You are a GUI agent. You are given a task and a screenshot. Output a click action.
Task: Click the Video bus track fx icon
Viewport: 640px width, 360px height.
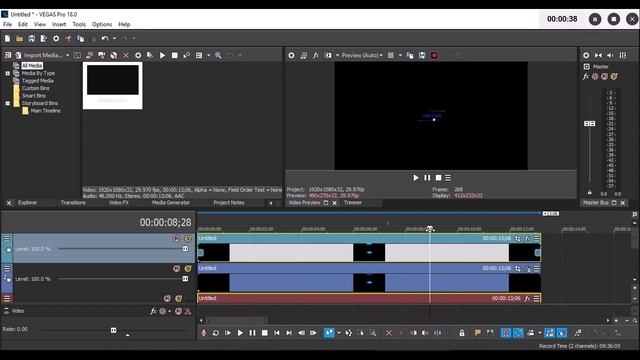coord(153,311)
